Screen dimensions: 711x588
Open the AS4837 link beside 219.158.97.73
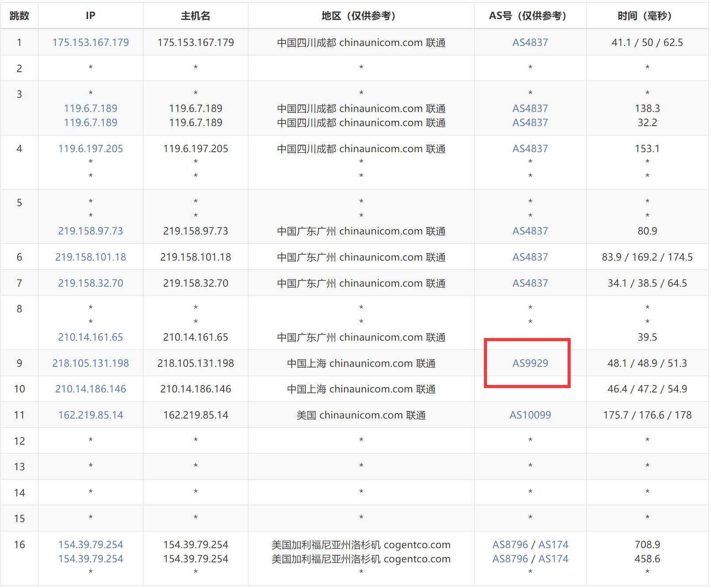pos(530,231)
